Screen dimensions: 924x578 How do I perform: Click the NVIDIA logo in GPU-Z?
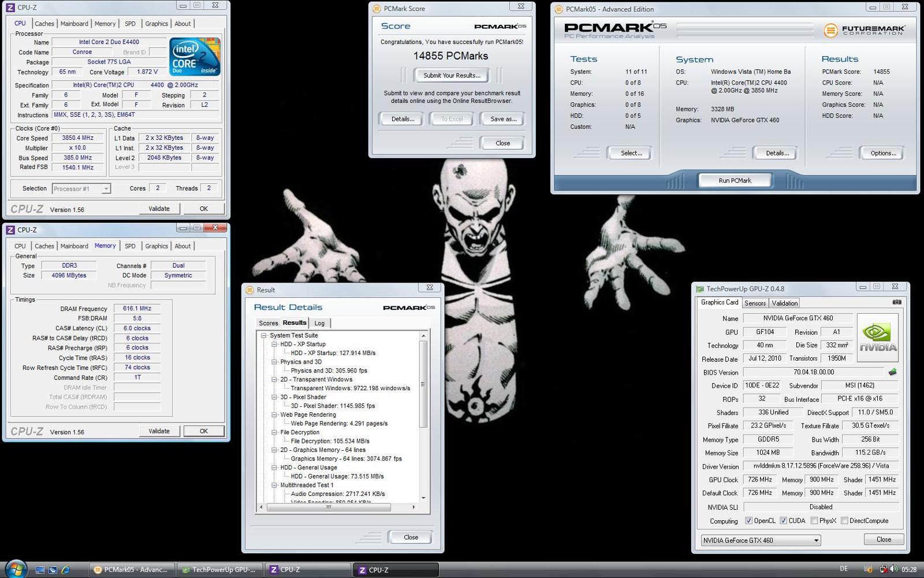point(878,338)
